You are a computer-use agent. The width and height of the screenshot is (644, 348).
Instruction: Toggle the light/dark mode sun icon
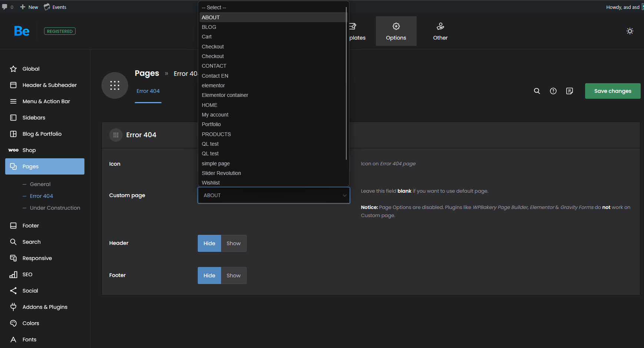click(x=630, y=31)
